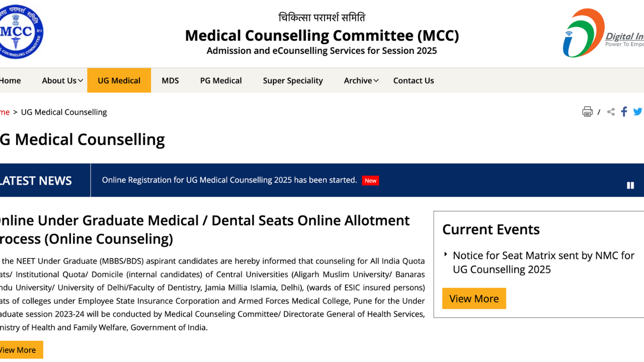This screenshot has width=644, height=362.
Task: Expand the About Us dropdown
Action: pyautogui.click(x=62, y=80)
